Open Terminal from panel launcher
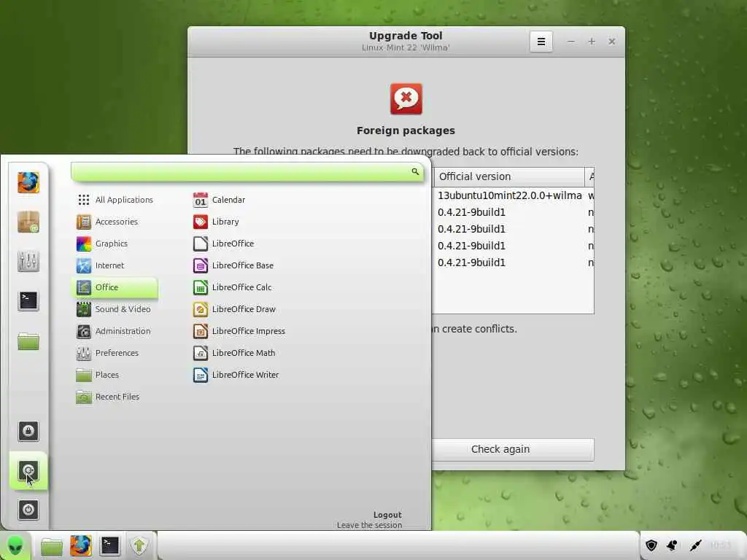The image size is (747, 560). 109,546
